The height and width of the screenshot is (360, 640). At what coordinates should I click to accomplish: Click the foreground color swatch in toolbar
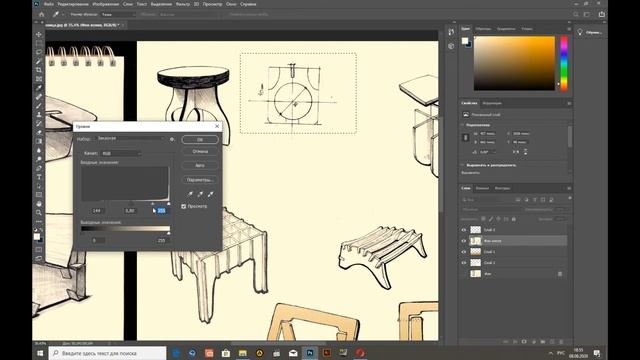37,237
